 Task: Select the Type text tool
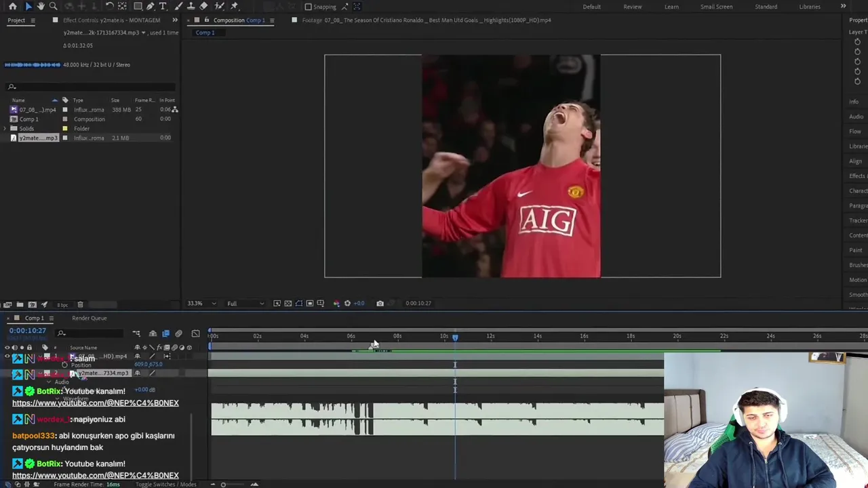163,6
